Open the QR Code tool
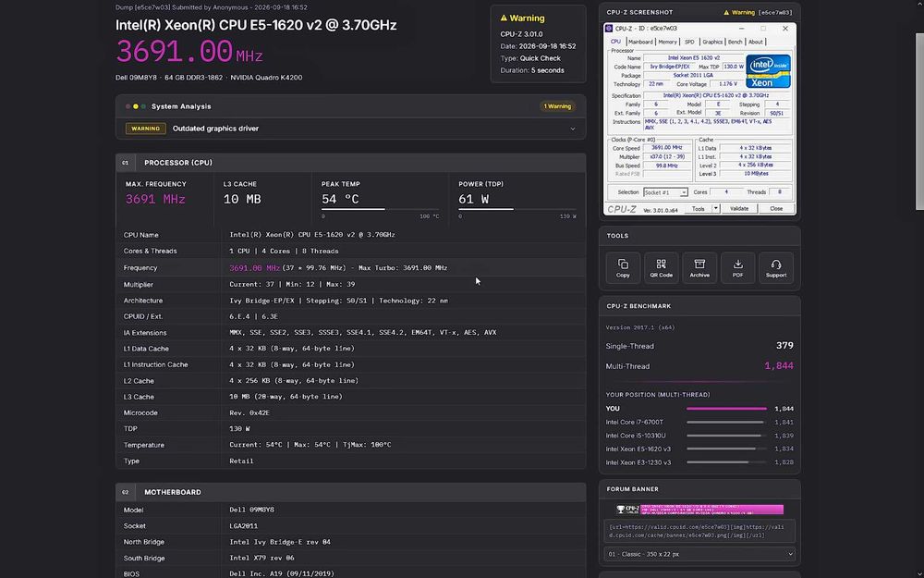This screenshot has height=578, width=924. [662, 268]
